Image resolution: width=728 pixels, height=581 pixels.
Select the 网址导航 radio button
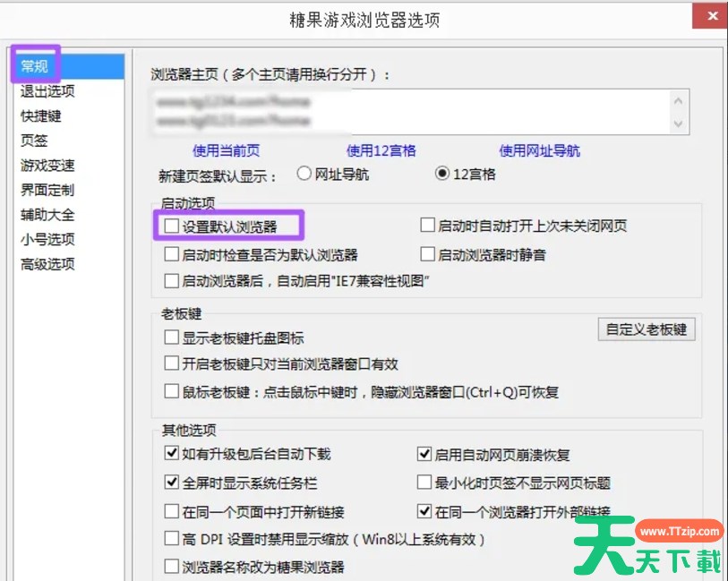tap(304, 174)
